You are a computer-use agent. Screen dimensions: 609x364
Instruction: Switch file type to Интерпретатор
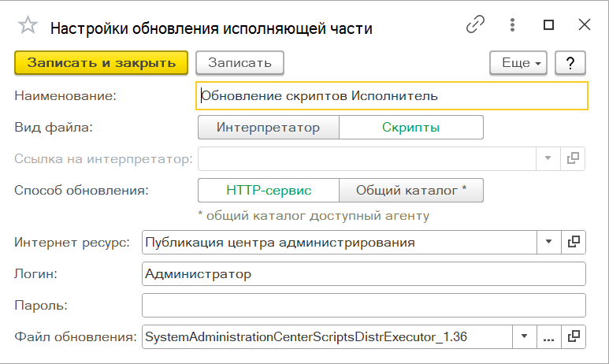point(268,127)
